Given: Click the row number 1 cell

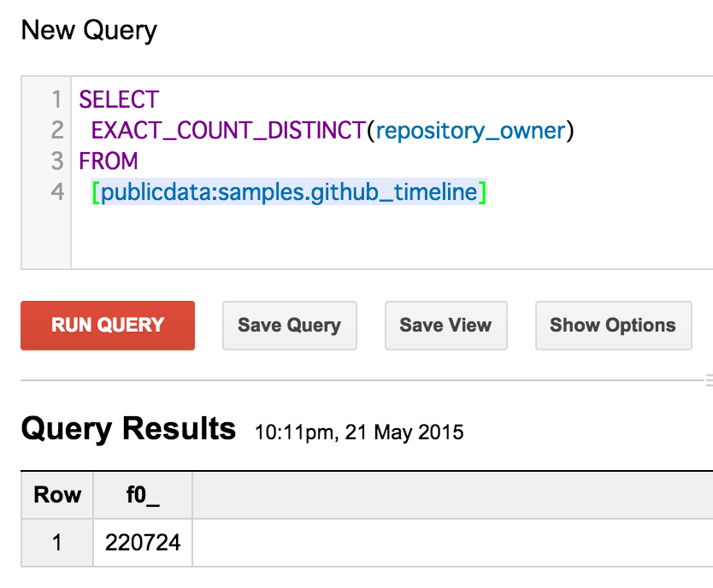Looking at the screenshot, I should [x=56, y=542].
